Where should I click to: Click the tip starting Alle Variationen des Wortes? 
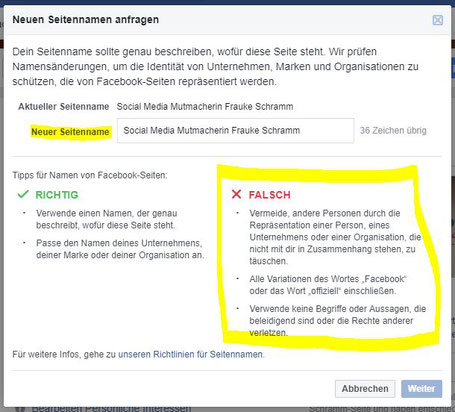(x=328, y=285)
